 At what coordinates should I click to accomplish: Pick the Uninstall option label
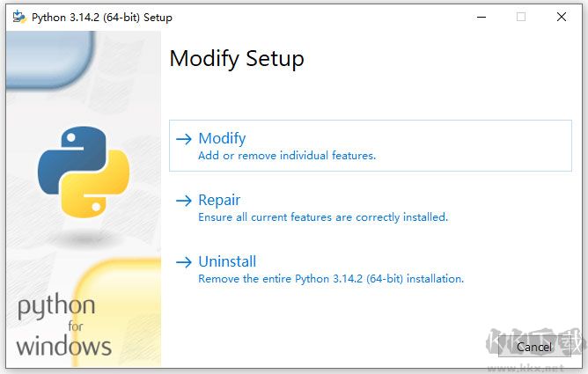pyautogui.click(x=227, y=261)
